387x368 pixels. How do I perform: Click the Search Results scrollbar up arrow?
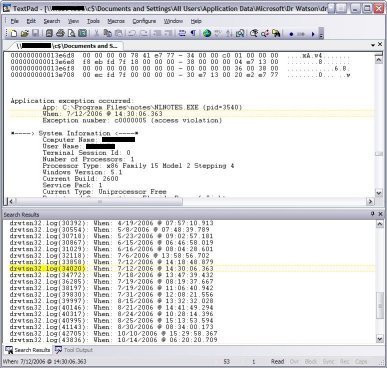tap(380, 224)
